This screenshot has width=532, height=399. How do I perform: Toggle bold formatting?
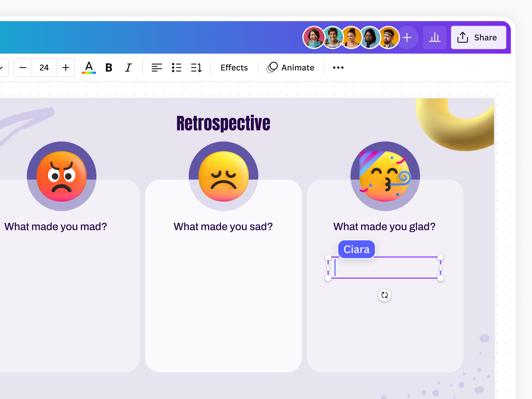pos(108,68)
